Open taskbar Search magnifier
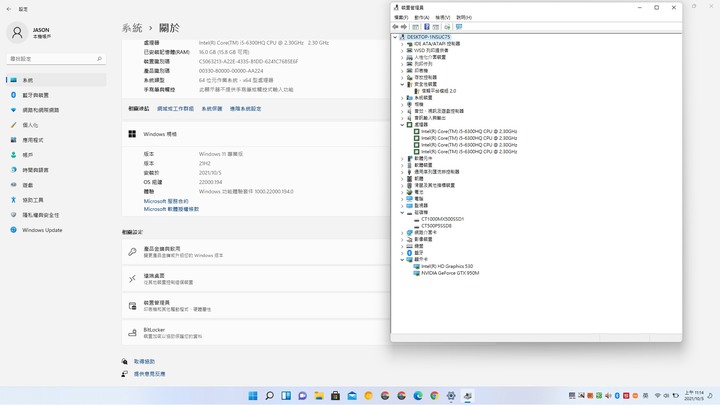The image size is (720, 405). click(x=270, y=396)
